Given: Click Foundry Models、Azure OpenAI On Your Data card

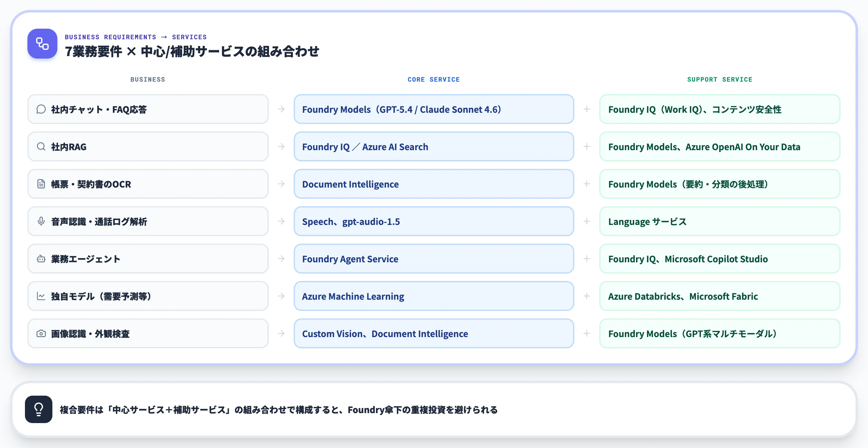Looking at the screenshot, I should point(720,146).
